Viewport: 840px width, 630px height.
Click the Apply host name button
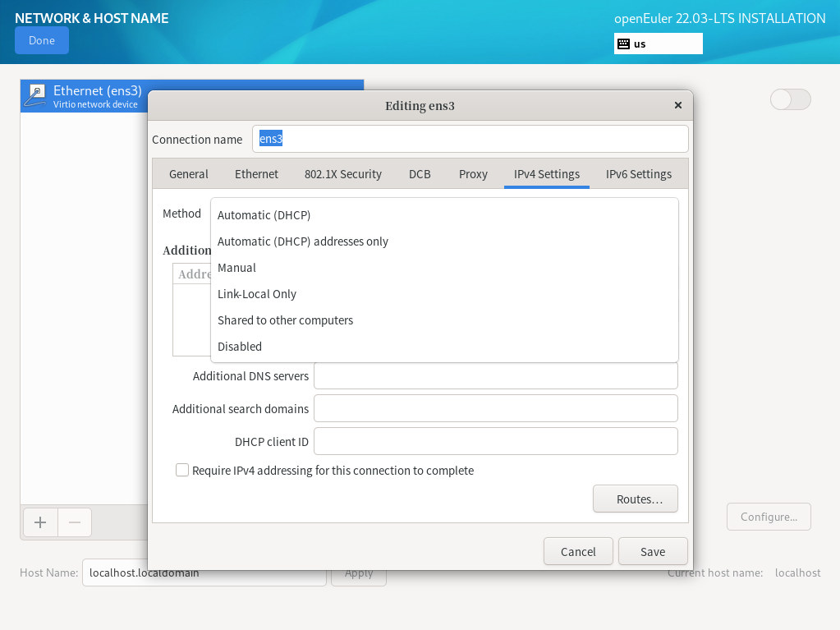point(359,576)
